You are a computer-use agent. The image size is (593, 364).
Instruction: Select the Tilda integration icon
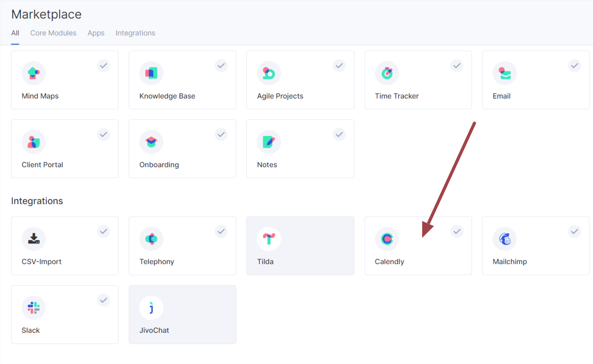pyautogui.click(x=269, y=238)
